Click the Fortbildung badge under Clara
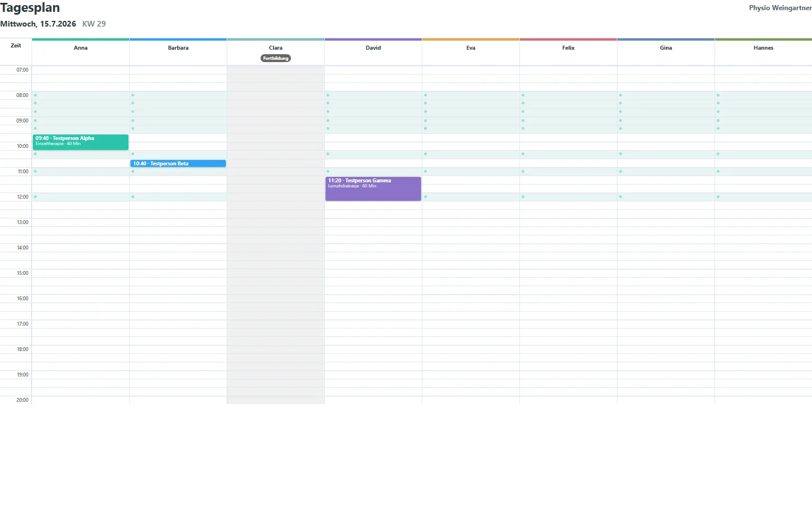812x508 pixels. click(276, 58)
